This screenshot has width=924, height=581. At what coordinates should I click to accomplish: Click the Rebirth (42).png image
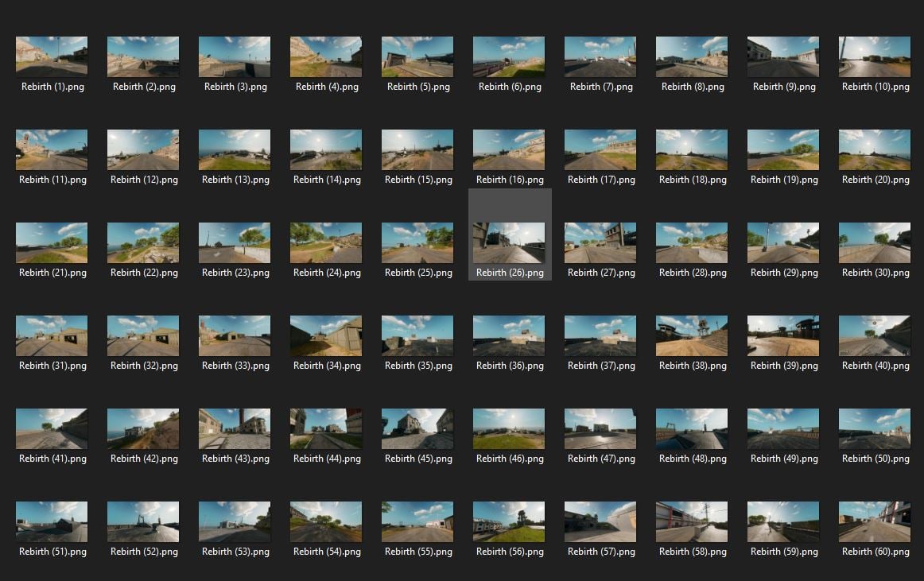click(143, 429)
